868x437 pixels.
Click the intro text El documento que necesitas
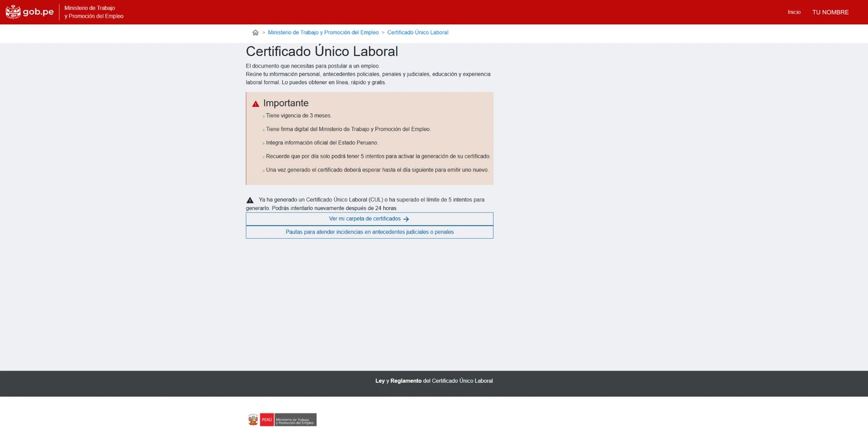click(x=312, y=66)
